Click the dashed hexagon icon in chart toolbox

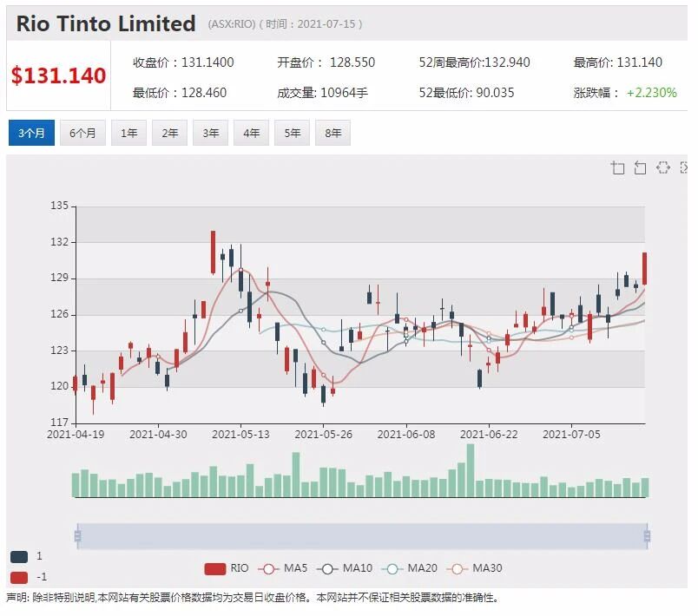pyautogui.click(x=662, y=167)
